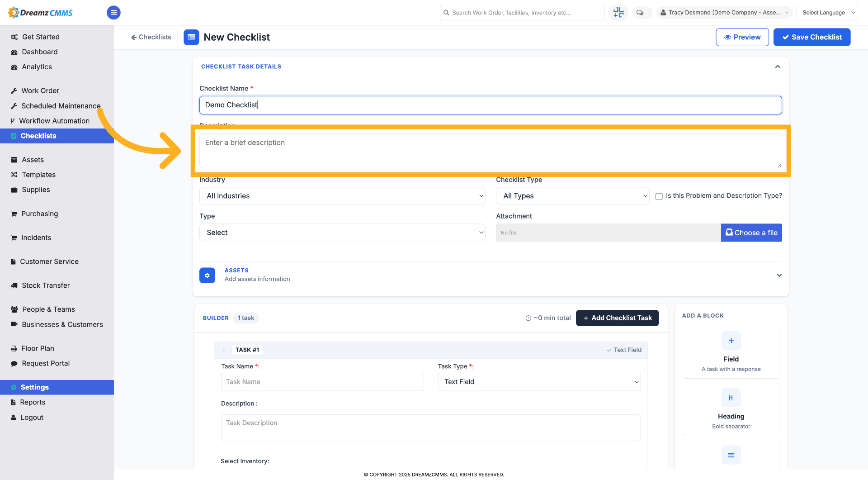Click the Get Started gears icon
This screenshot has width=868, height=480.
(14, 37)
